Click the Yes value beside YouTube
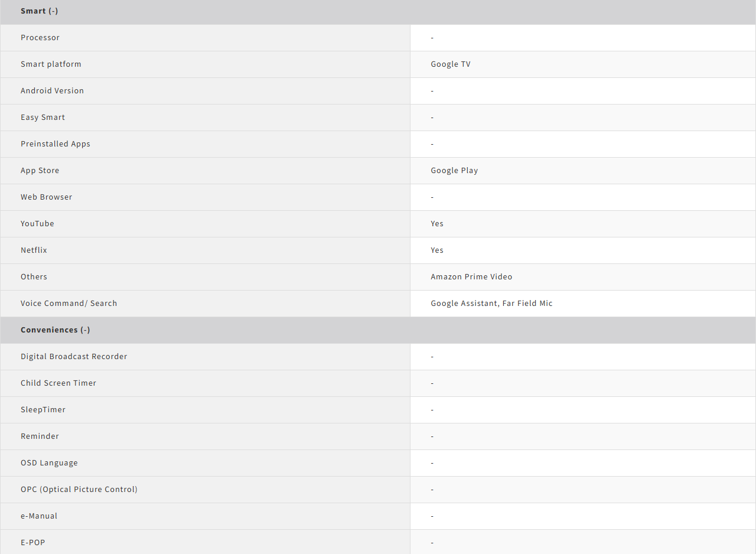This screenshot has height=554, width=756. pyautogui.click(x=437, y=224)
